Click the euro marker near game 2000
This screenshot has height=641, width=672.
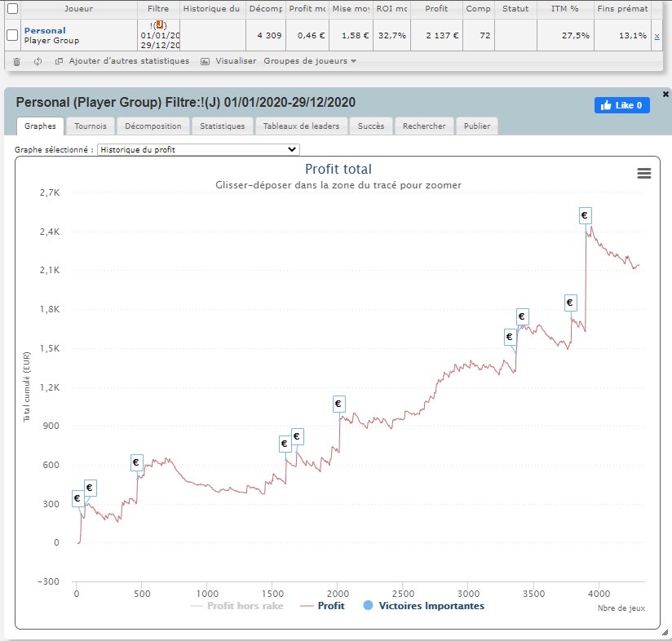click(338, 404)
